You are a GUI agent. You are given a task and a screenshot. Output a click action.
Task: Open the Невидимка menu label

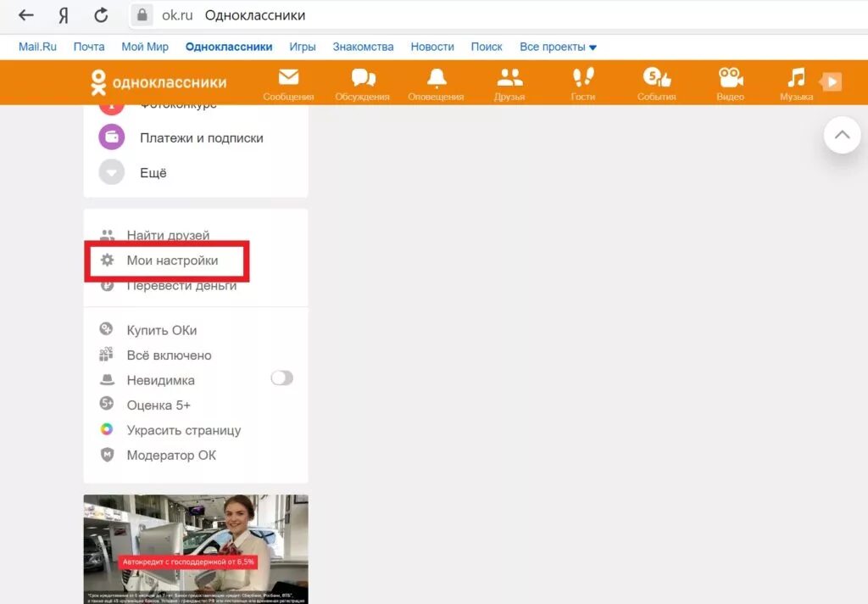click(x=160, y=380)
